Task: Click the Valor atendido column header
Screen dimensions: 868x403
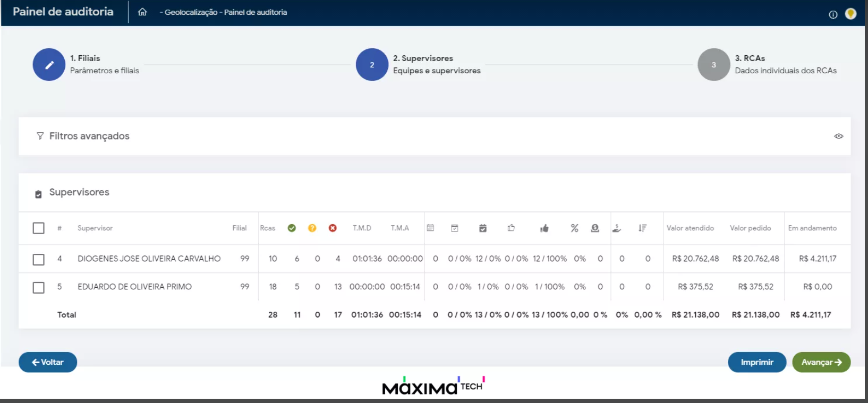Action: (690, 228)
